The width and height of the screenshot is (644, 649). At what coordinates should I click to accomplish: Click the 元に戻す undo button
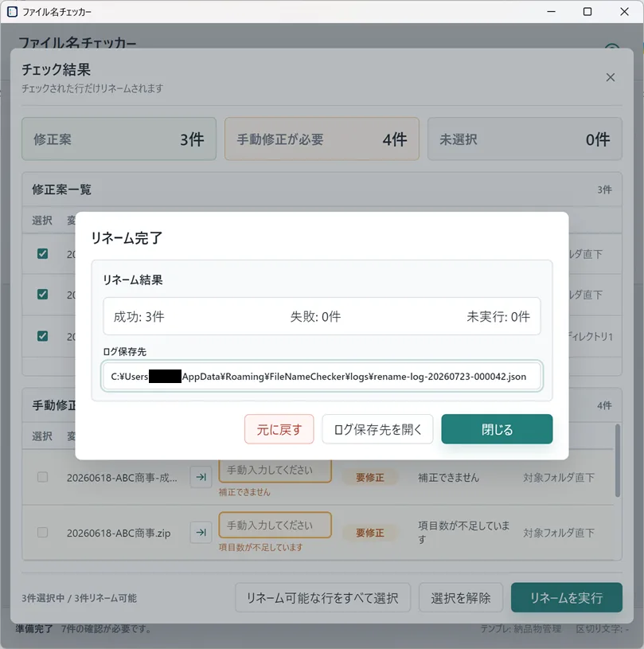(279, 429)
